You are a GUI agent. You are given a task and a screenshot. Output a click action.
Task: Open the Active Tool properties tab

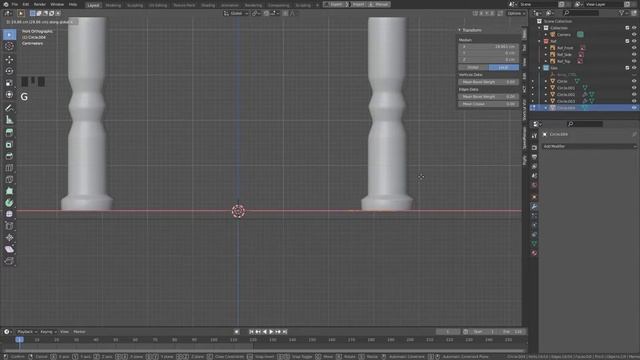coord(534,136)
